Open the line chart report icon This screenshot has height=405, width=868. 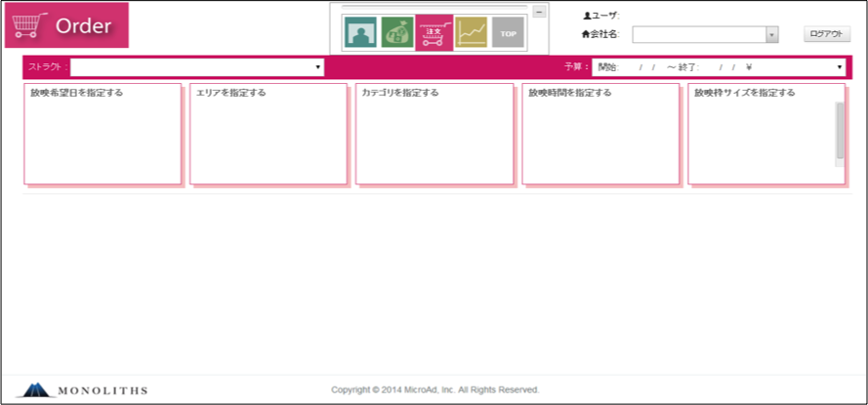tap(471, 32)
